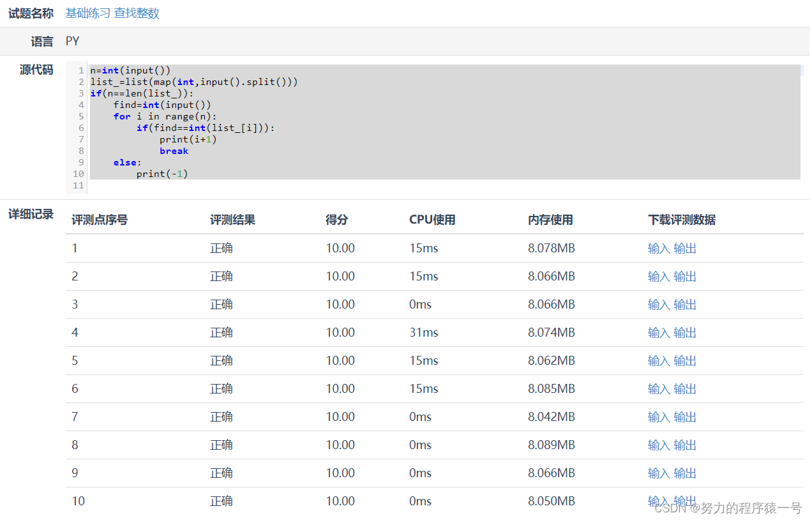Image resolution: width=812 pixels, height=520 pixels.
Task: Click the 详细记录 label
Action: coord(31,214)
